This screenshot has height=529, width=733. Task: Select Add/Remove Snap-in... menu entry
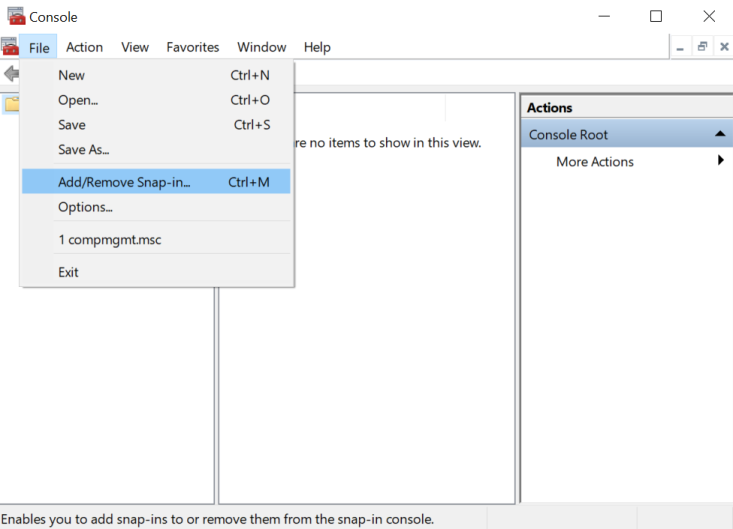tap(156, 182)
